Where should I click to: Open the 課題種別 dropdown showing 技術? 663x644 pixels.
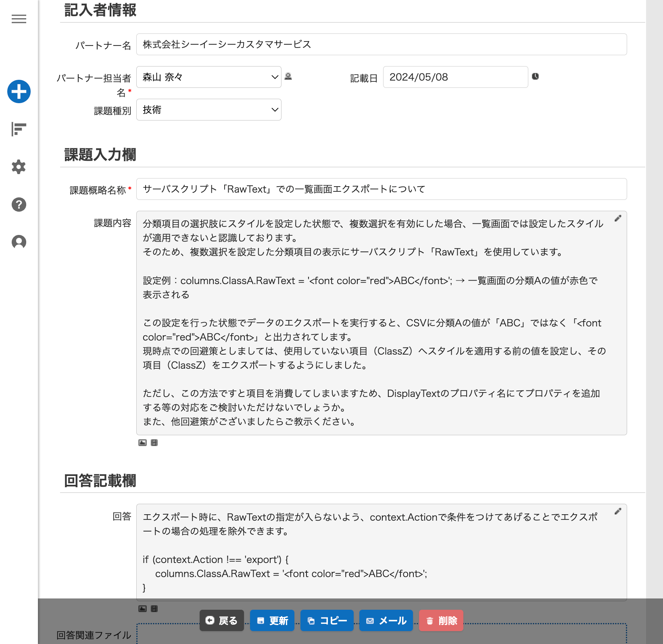209,110
